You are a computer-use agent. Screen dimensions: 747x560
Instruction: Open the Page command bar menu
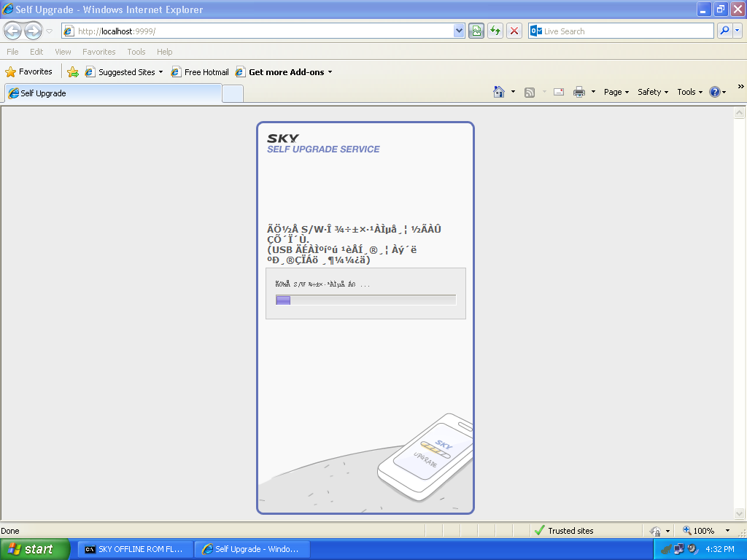point(616,92)
